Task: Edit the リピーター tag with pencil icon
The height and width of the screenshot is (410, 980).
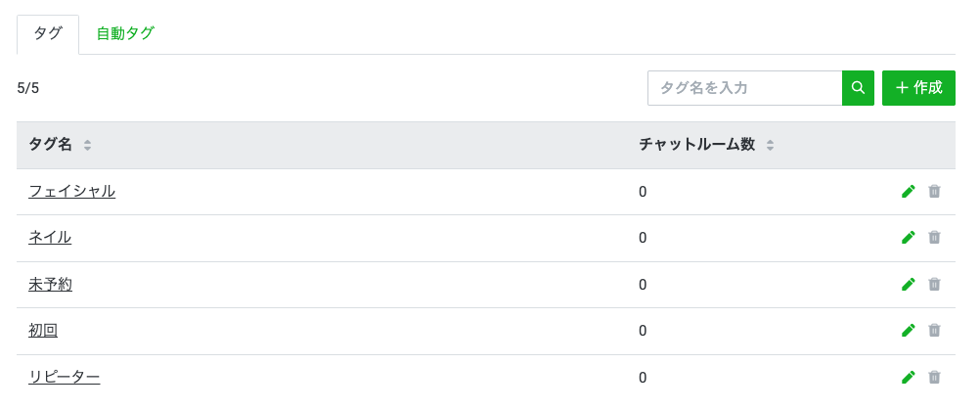Action: coord(909,378)
